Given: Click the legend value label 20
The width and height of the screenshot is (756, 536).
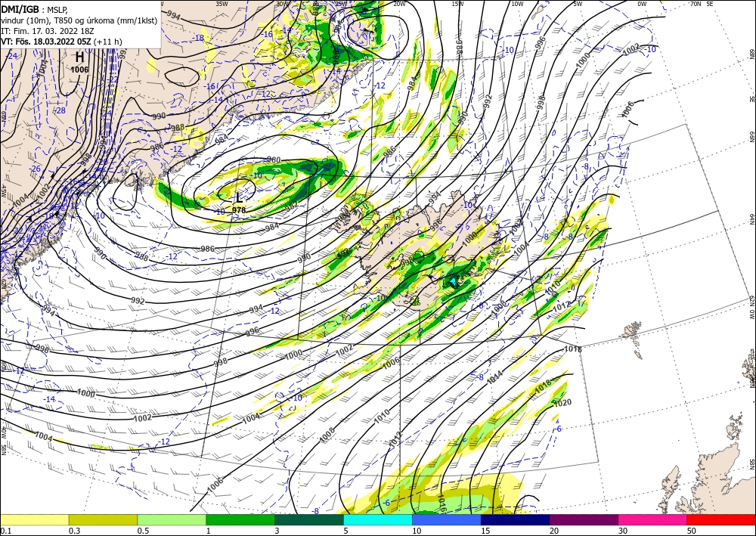Looking at the screenshot, I should [554, 531].
